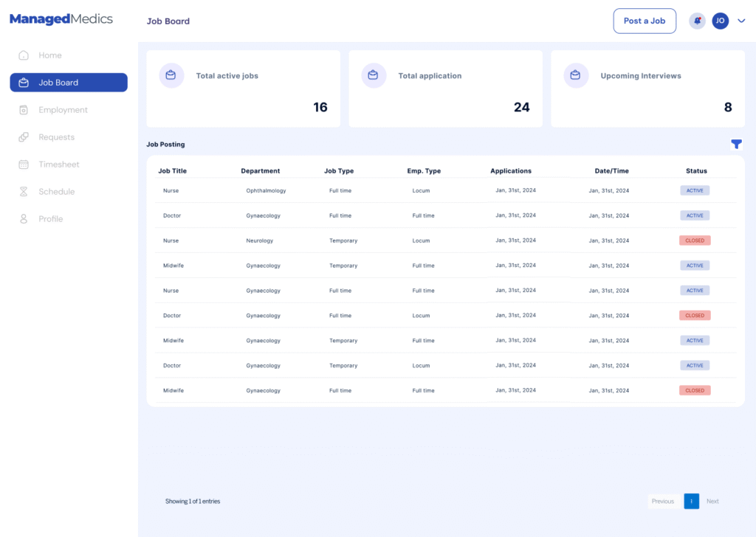Click the CLOSED status badge for Neurology
Image resolution: width=756 pixels, height=537 pixels.
[x=695, y=240]
